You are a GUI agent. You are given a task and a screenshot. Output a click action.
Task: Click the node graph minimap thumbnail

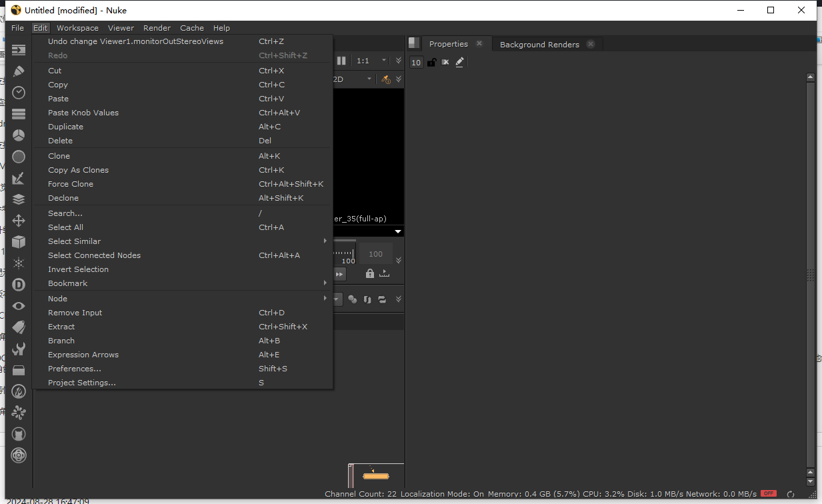(x=376, y=475)
